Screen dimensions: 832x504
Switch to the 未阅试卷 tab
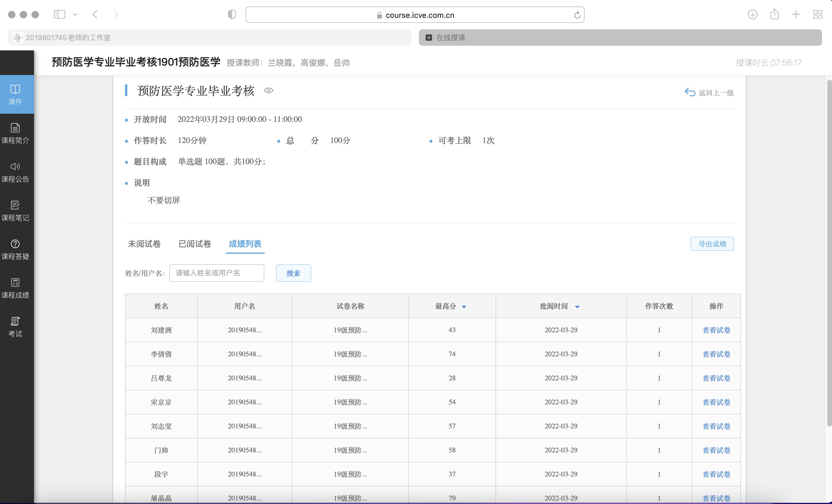(144, 244)
